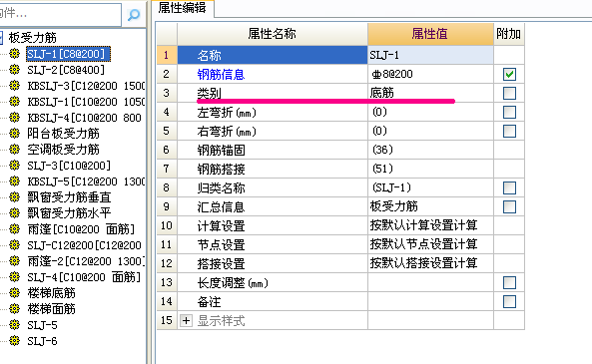The height and width of the screenshot is (364, 592).
Task: Click gear icon beside SLJ-4[C10@200 面筋]
Action: point(14,277)
